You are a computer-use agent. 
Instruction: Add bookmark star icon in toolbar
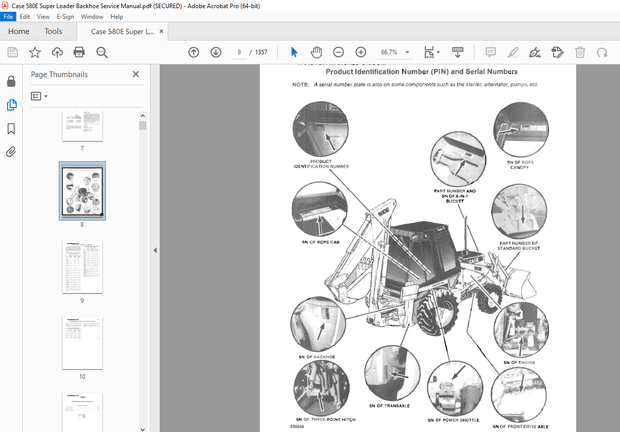35,52
